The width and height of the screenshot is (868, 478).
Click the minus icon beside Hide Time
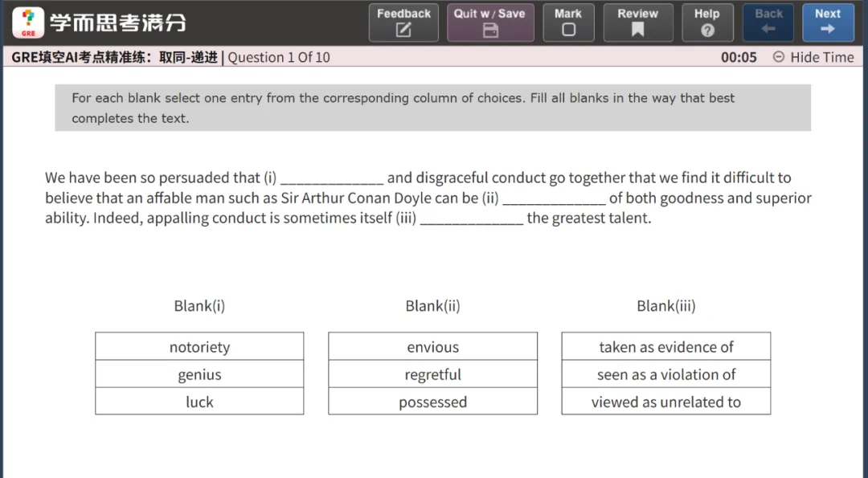pyautogui.click(x=778, y=57)
